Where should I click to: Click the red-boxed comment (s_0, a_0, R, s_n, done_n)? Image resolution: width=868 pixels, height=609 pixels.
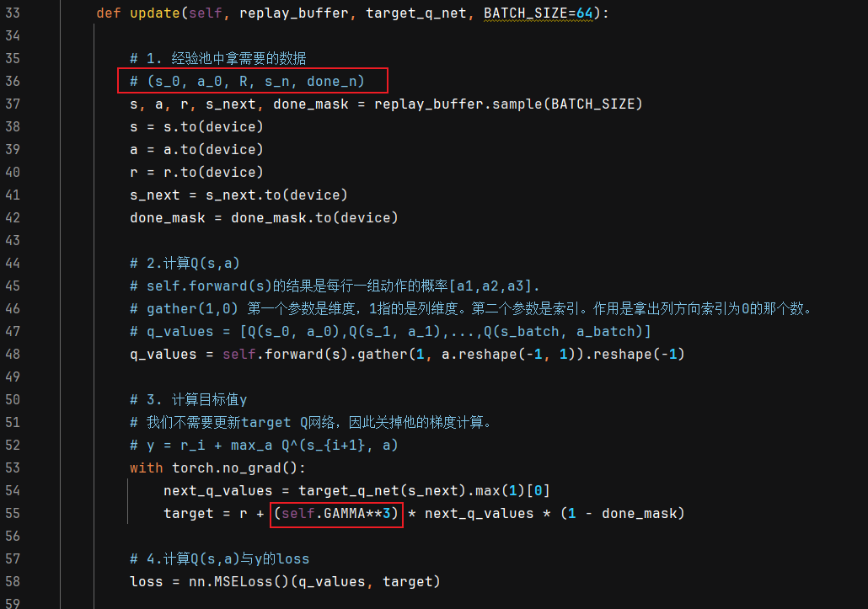[253, 81]
